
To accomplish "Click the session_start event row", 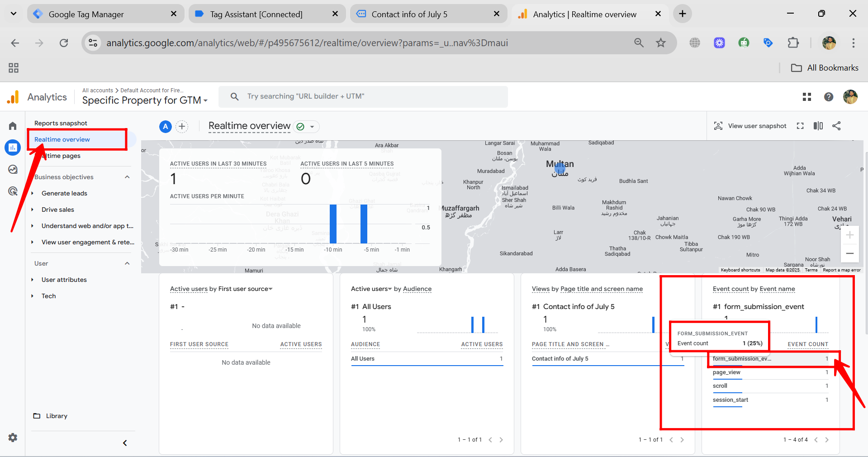I will click(771, 400).
